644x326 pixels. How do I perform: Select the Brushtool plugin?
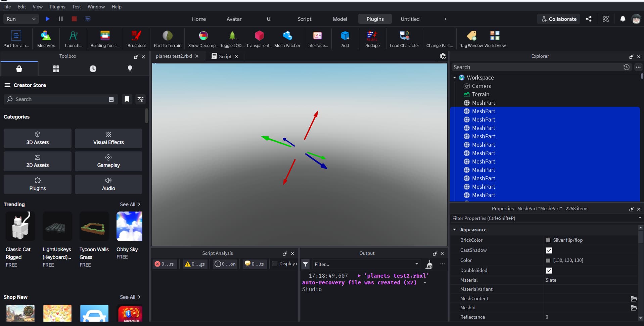(x=136, y=39)
